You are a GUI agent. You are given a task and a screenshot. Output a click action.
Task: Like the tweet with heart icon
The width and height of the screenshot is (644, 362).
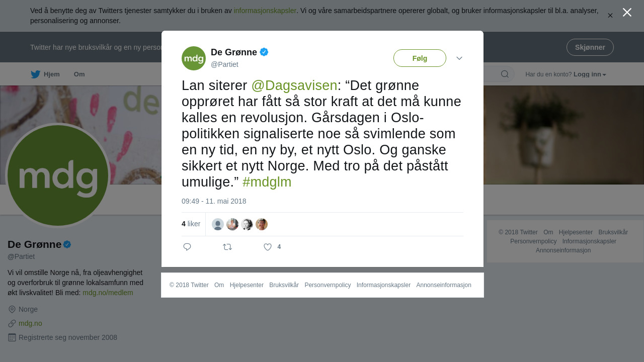(x=268, y=247)
